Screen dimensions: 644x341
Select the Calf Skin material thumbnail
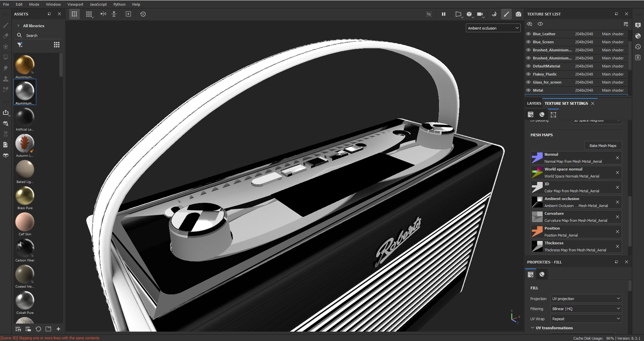25,222
